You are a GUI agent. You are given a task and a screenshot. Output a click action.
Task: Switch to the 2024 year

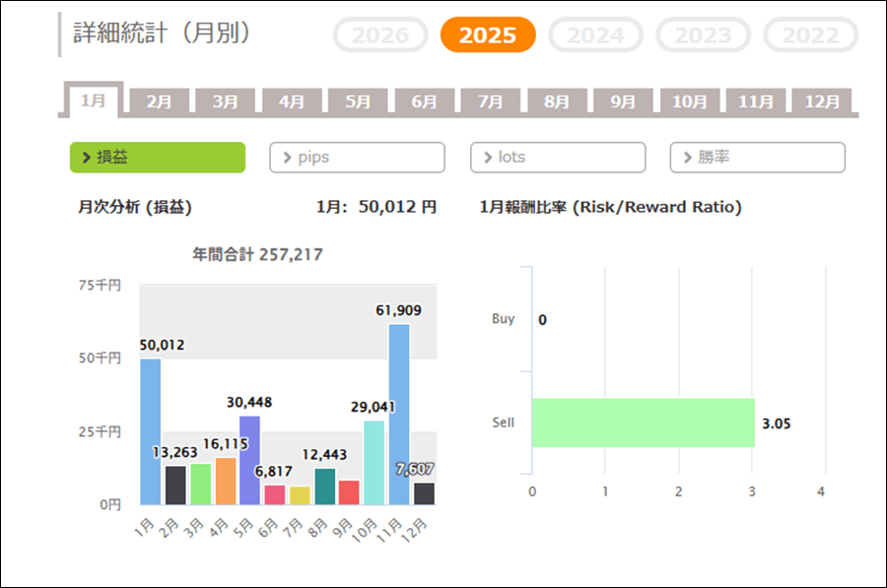[595, 35]
